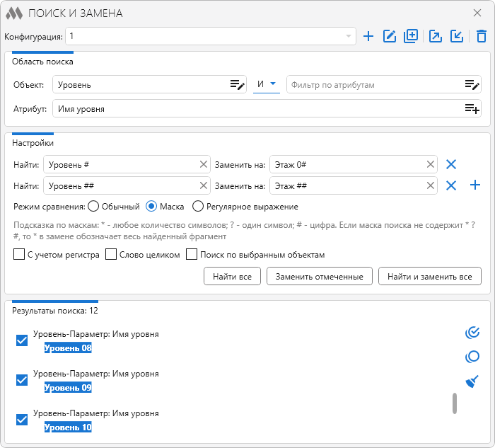Add another find-replace row with blue plus

pyautogui.click(x=475, y=185)
